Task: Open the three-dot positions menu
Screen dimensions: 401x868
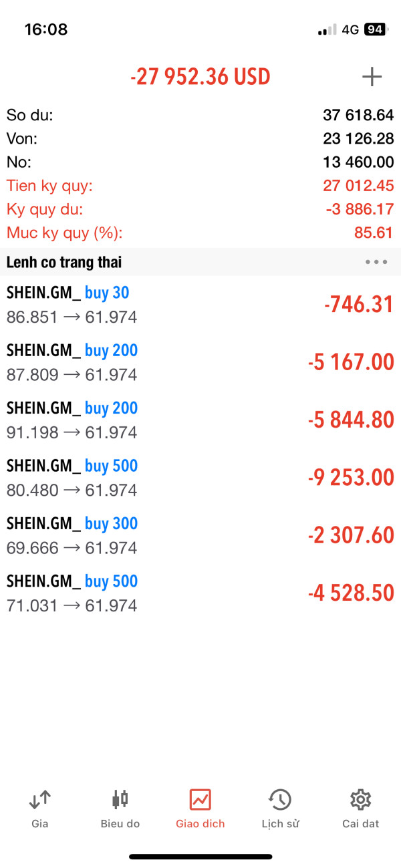Action: (x=376, y=262)
